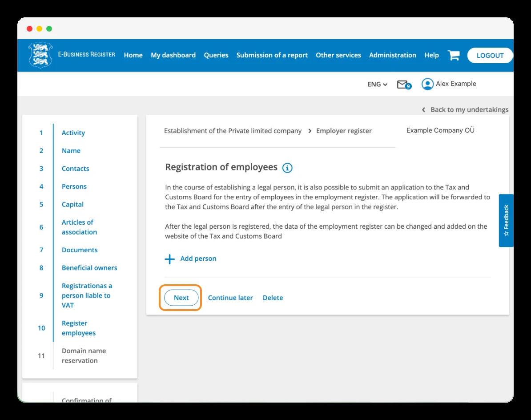Click Example Company OÜ label
Viewport: 531px width, 420px height.
pos(440,130)
